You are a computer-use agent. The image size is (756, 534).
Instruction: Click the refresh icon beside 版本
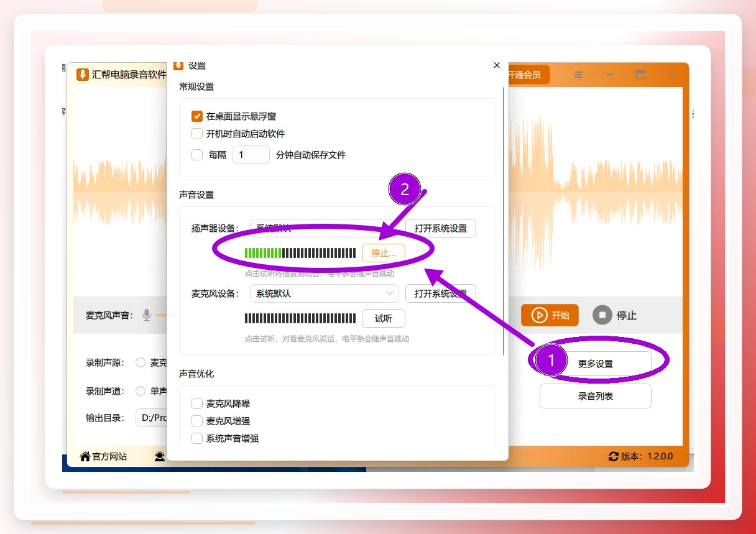614,456
